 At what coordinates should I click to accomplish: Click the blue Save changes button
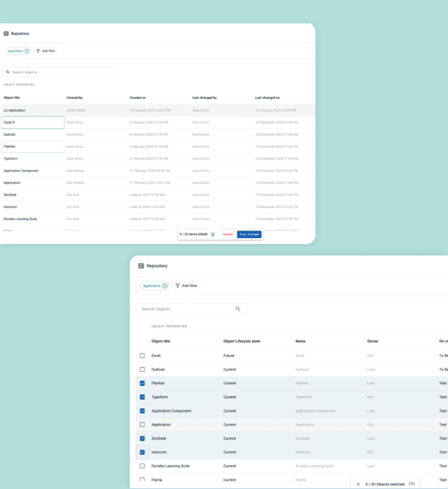[x=249, y=235]
